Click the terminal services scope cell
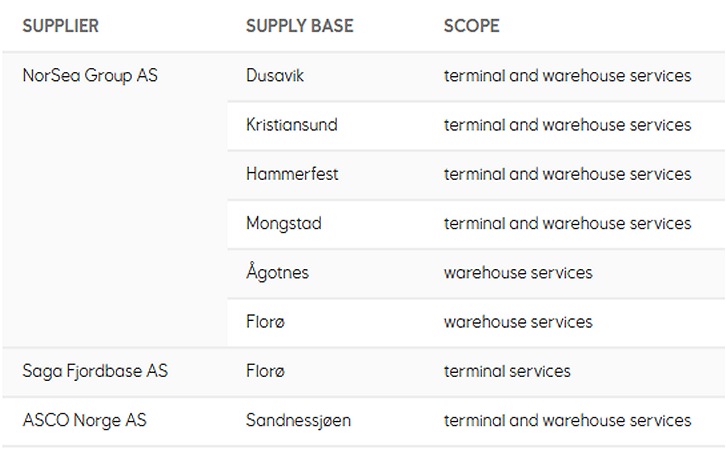This screenshot has width=726, height=450. [507, 371]
